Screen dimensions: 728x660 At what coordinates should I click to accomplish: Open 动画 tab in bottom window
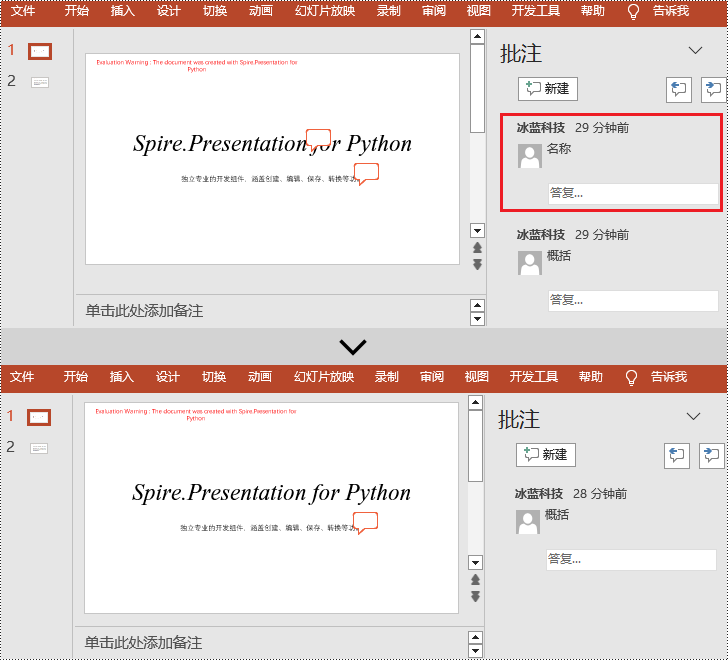(x=260, y=376)
